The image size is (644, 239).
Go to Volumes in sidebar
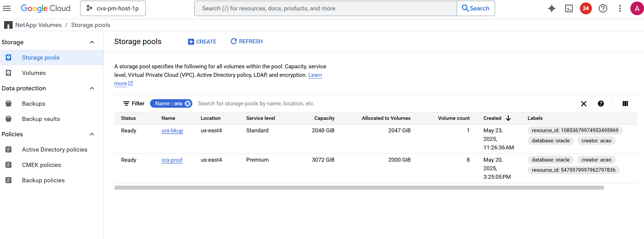[34, 73]
